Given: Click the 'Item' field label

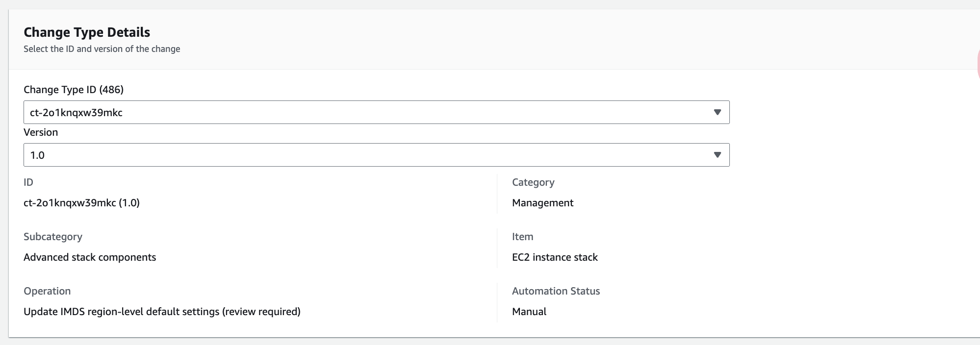Looking at the screenshot, I should pyautogui.click(x=522, y=237).
